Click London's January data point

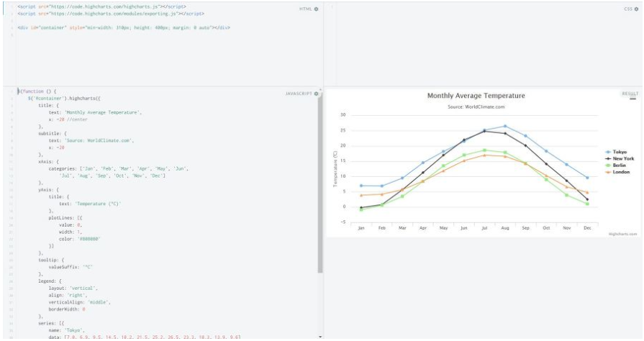361,196
